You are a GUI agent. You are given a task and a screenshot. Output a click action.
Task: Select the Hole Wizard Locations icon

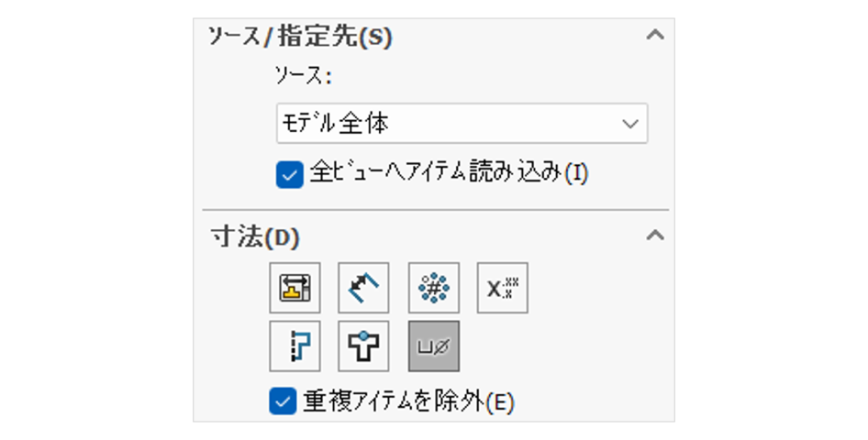[x=364, y=346]
